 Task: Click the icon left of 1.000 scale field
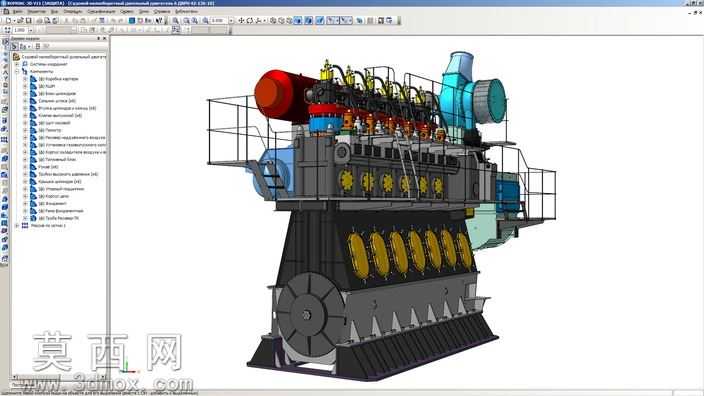coord(7,30)
